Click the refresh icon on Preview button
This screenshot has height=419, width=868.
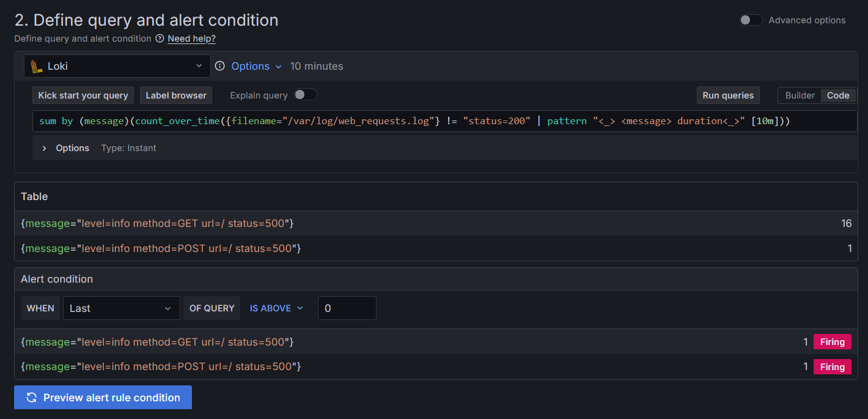(32, 397)
